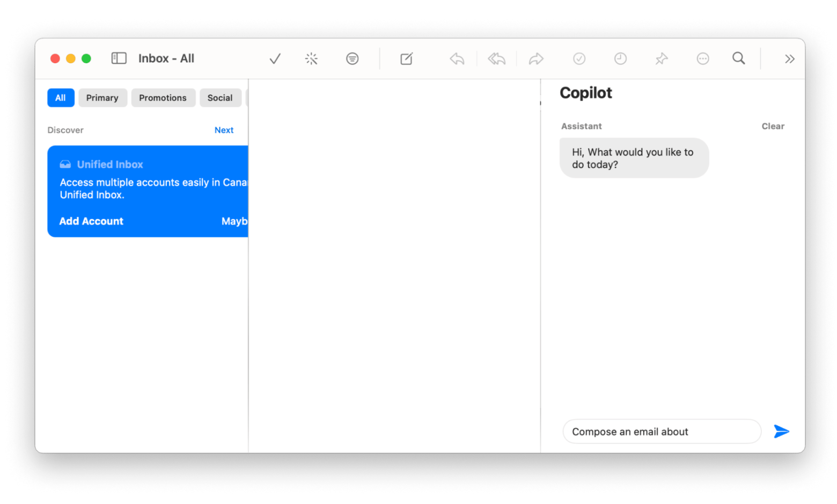Open the filter messages icon
The image size is (837, 504).
352,58
